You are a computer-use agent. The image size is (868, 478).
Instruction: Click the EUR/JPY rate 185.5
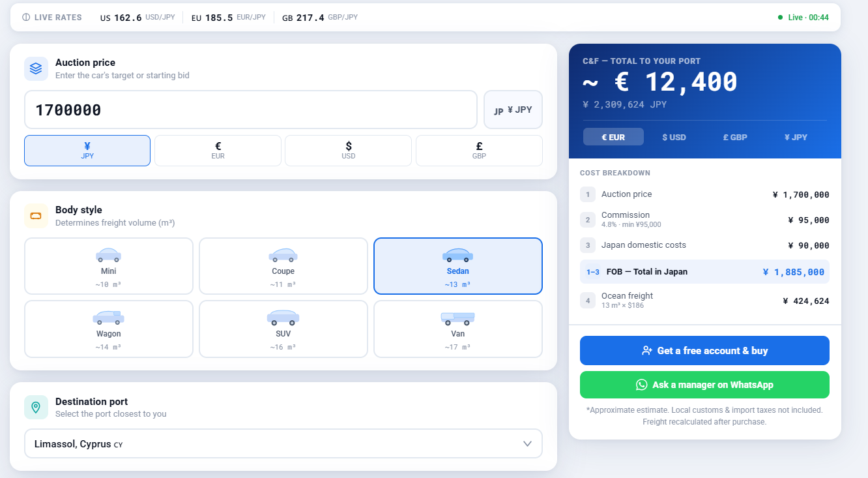219,18
